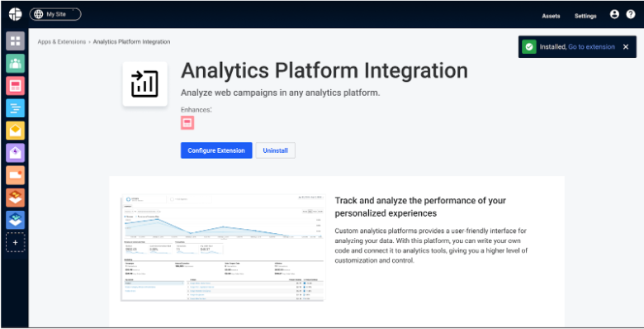Open the blue stacked layers icon
This screenshot has height=329, width=644.
[15, 220]
